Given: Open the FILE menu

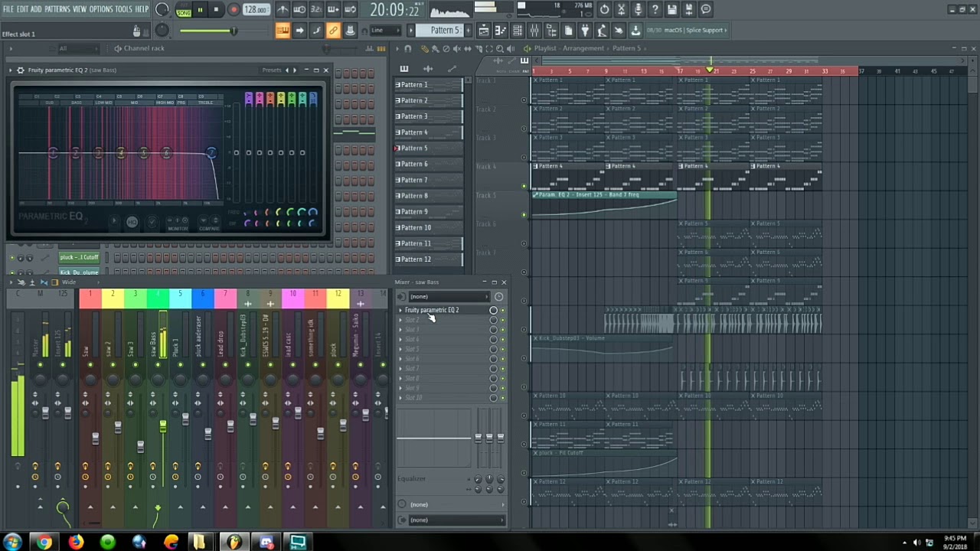Looking at the screenshot, I should point(8,9).
